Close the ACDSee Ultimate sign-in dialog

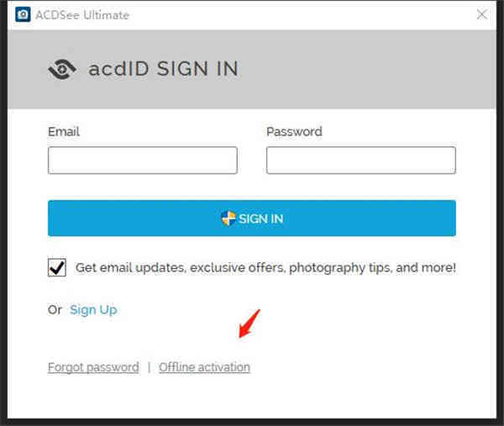coord(482,14)
